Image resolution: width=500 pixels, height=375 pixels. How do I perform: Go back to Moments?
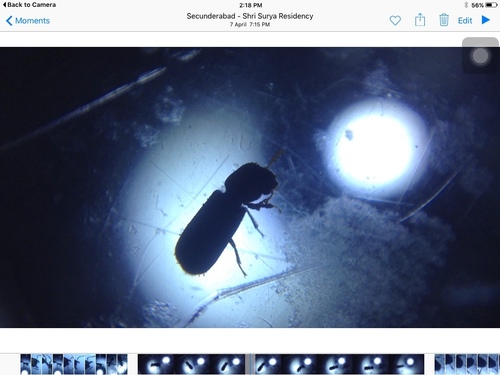click(x=28, y=21)
